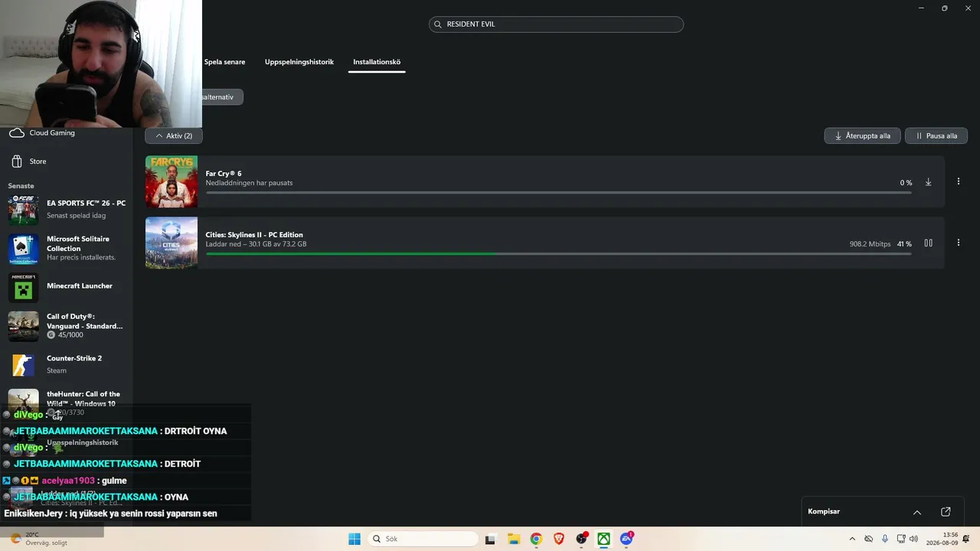Open File Explorer from the taskbar
This screenshot has height=551, width=980.
point(514,539)
